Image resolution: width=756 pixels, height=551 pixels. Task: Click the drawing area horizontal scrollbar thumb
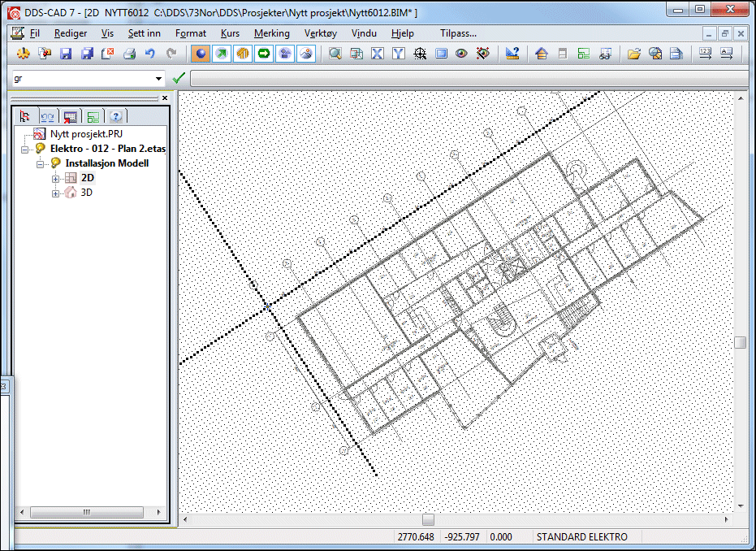point(428,519)
